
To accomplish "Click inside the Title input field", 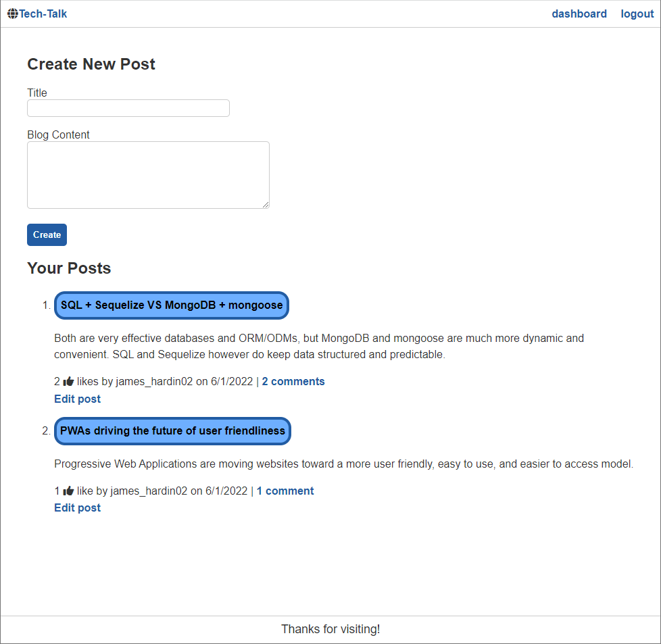I will 128,107.
